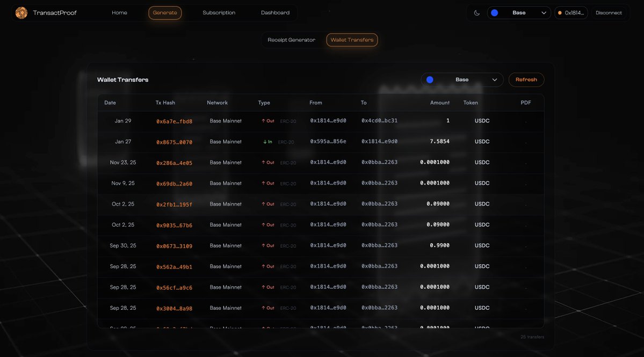Click the Amount column header
The width and height of the screenshot is (644, 357).
440,103
